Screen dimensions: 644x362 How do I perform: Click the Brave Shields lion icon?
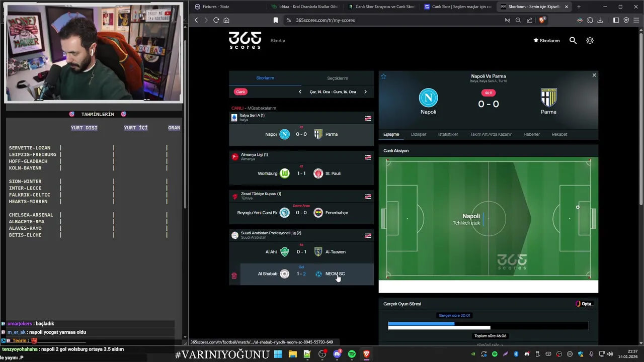(x=542, y=20)
